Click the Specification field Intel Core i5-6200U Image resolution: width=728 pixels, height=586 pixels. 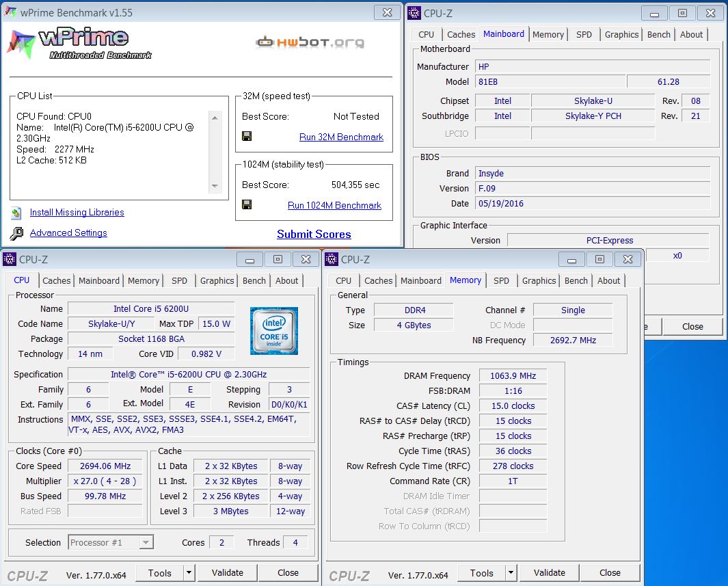(189, 374)
